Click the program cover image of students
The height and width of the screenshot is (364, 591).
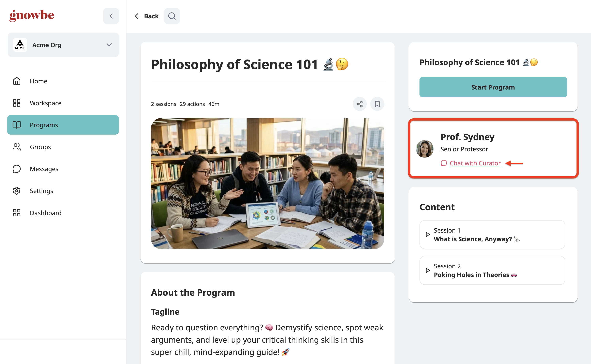coord(268,183)
